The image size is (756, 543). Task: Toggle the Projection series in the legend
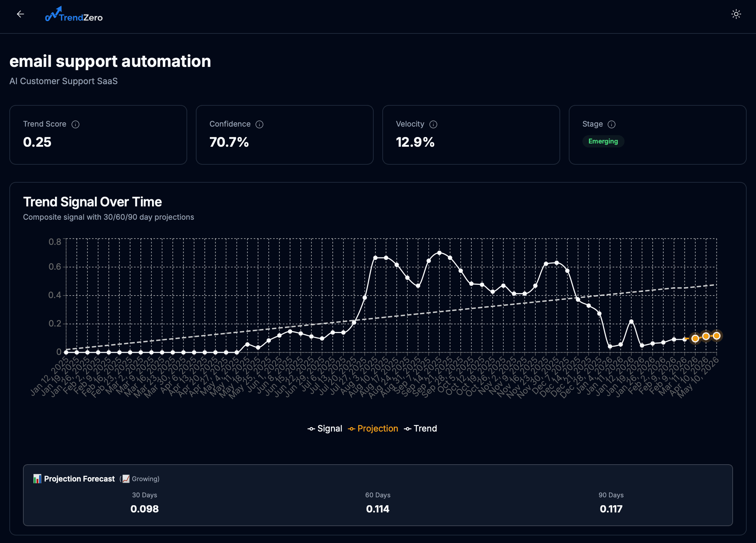click(x=377, y=428)
